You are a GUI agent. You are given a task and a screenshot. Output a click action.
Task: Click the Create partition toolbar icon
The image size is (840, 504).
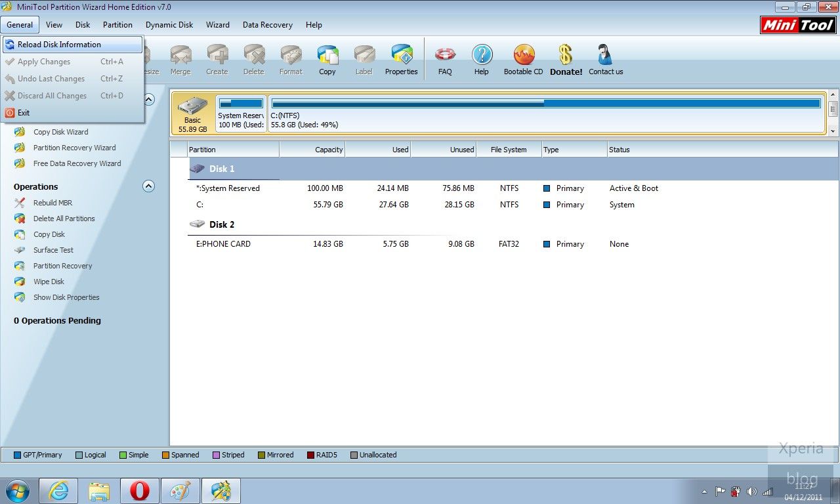click(217, 60)
